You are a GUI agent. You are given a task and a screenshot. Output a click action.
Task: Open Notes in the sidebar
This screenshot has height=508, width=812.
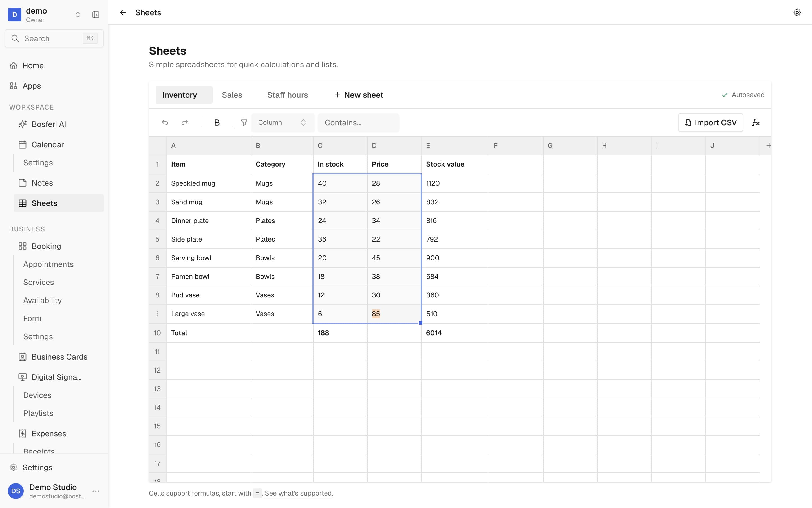tap(58, 183)
